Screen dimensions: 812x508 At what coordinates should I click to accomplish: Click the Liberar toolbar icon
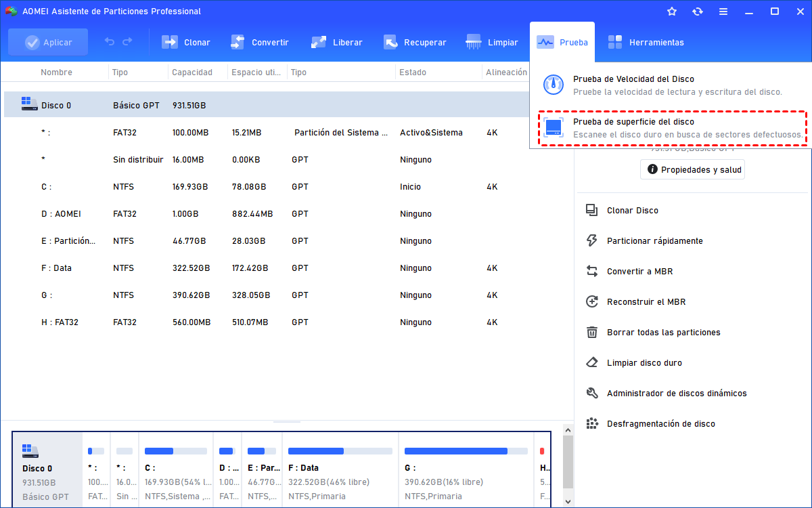[x=319, y=42]
